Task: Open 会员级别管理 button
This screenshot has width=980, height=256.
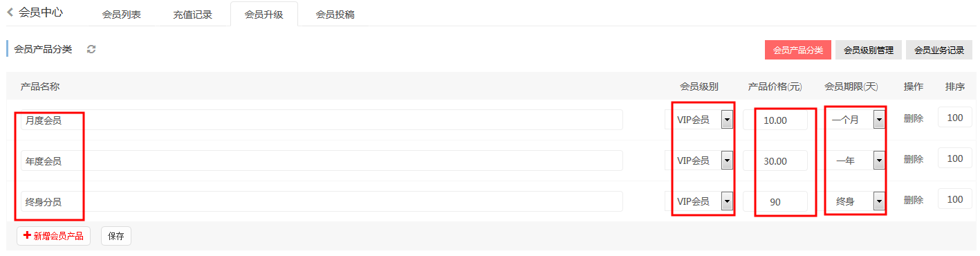Action: pyautogui.click(x=869, y=50)
